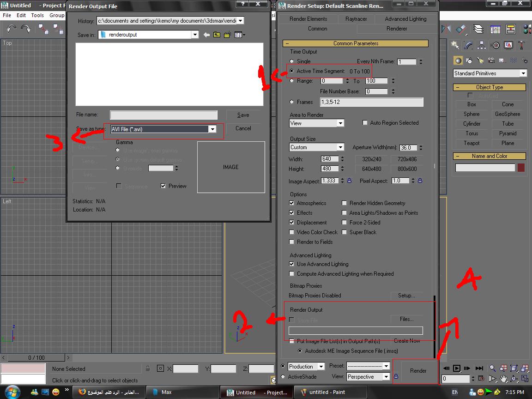
Task: Switch to the Modify panel arc icon
Action: [x=468, y=45]
